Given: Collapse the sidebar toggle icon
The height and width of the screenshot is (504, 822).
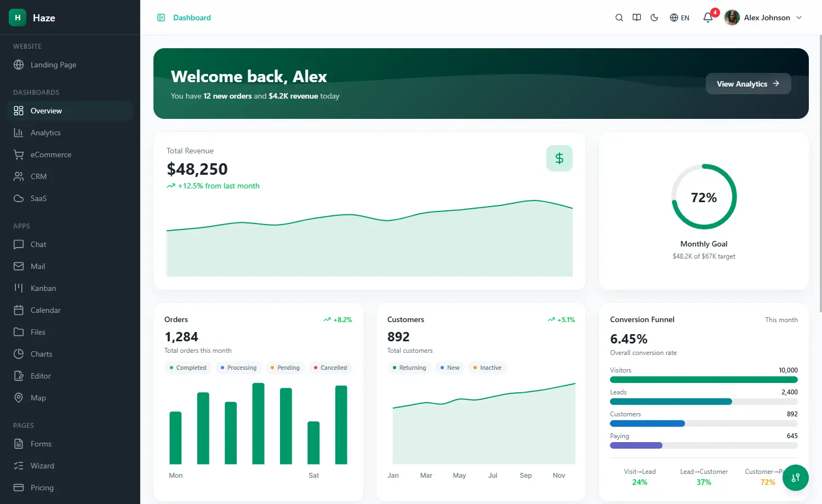Looking at the screenshot, I should (x=161, y=18).
